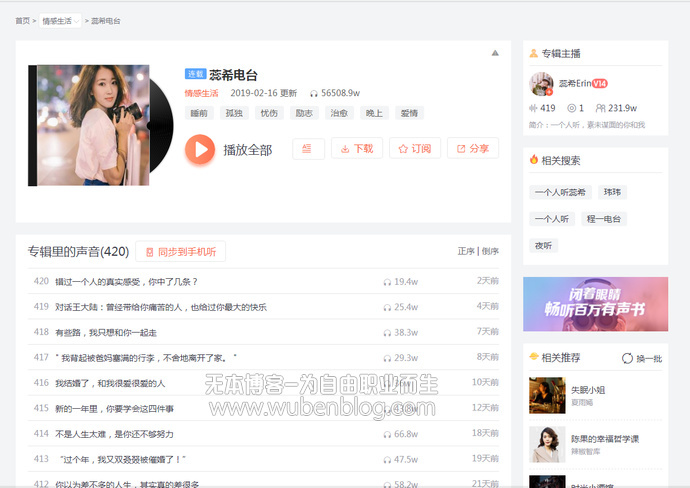
Task: Open host avatar of 蕊希Erin
Action: tap(541, 84)
